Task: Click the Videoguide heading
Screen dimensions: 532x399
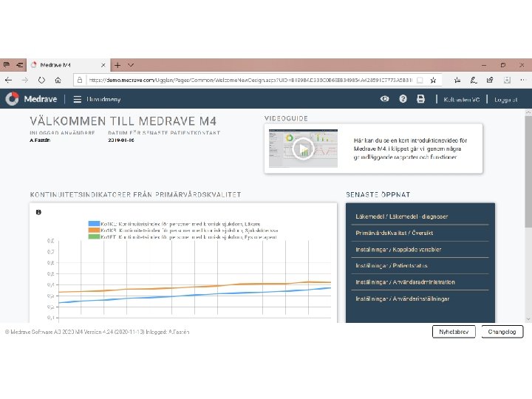Action: (x=286, y=118)
